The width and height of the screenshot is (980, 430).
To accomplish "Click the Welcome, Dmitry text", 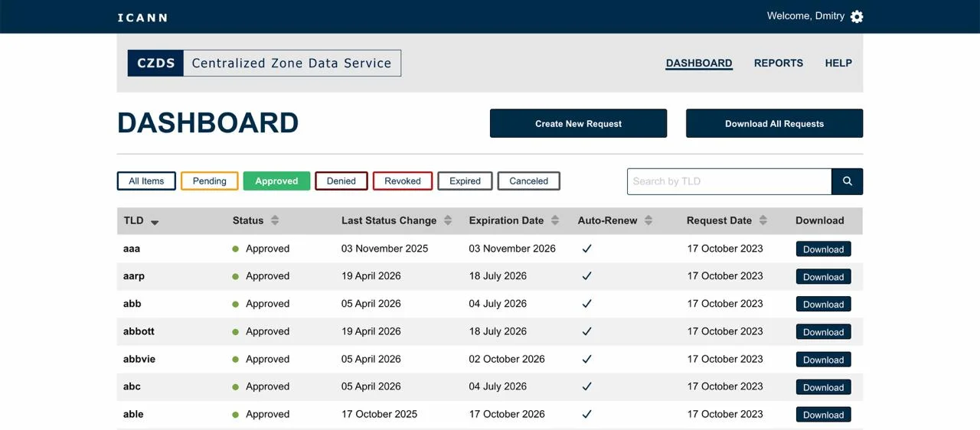I will click(805, 16).
